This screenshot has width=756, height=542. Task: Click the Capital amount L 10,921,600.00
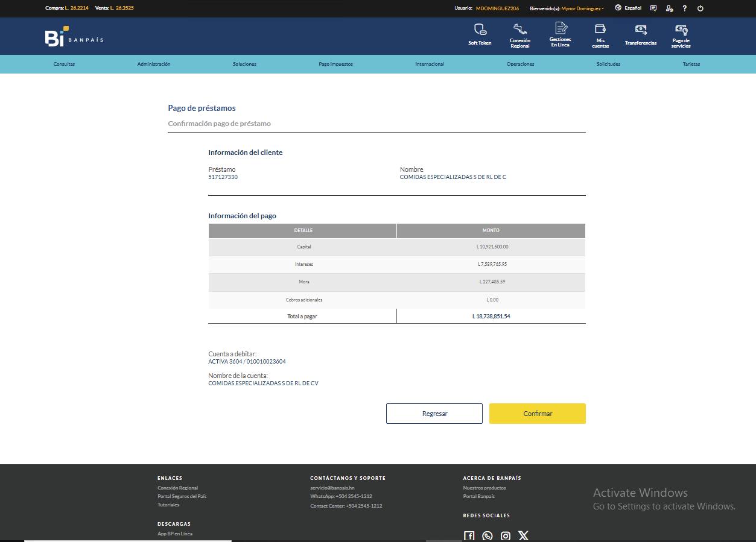pyautogui.click(x=492, y=247)
